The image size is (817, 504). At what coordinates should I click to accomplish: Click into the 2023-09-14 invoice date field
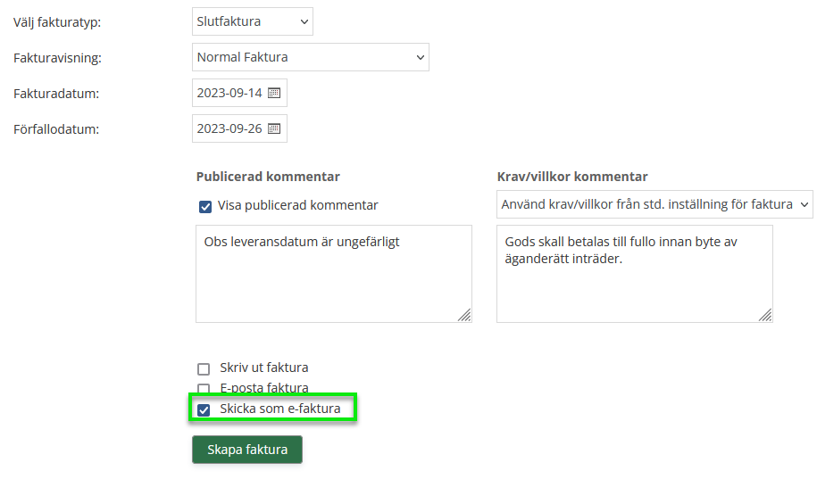[x=229, y=93]
